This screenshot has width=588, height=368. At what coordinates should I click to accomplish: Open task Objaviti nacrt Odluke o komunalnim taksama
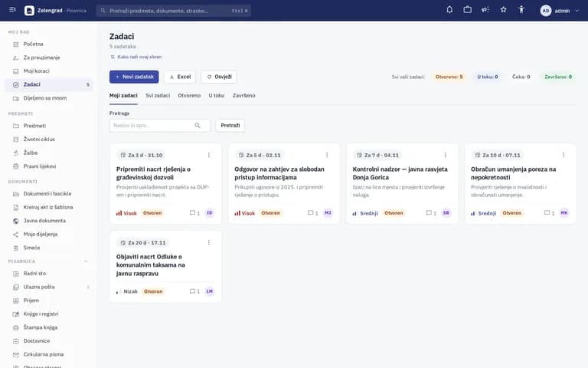pyautogui.click(x=150, y=264)
